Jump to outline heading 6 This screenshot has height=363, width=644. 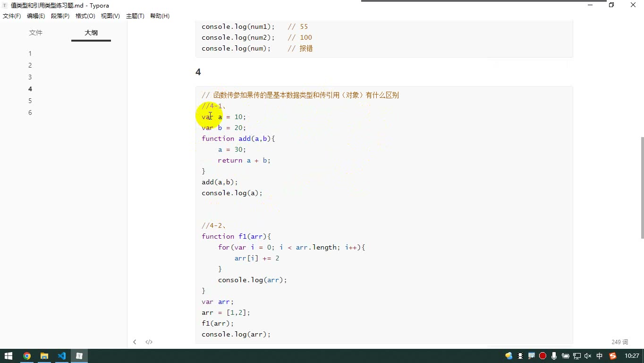point(30,112)
